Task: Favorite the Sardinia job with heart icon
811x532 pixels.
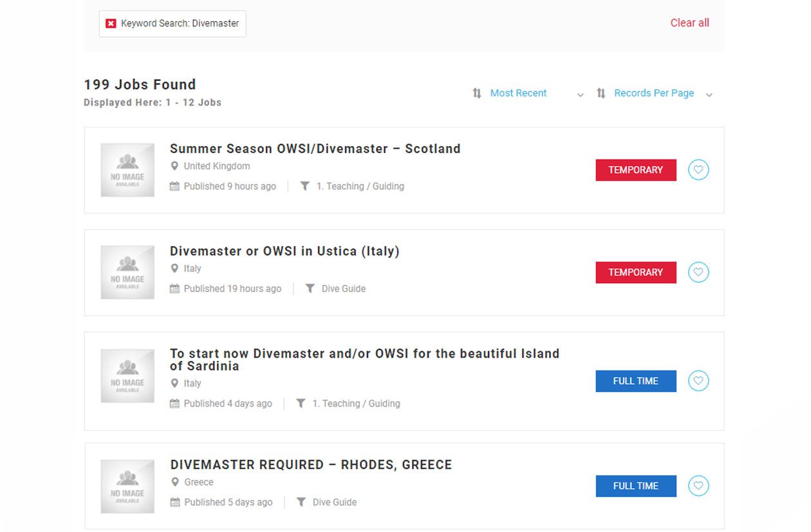Action: [698, 381]
